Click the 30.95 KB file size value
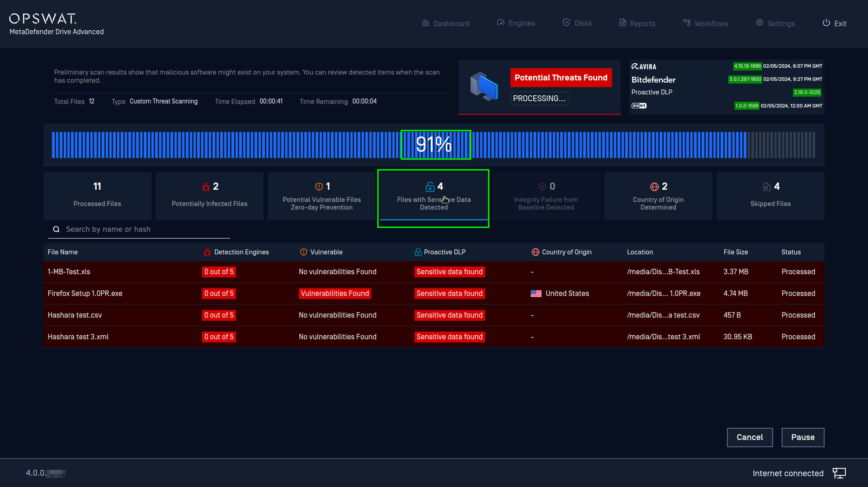Screen dimensions: 868x487 (738, 337)
